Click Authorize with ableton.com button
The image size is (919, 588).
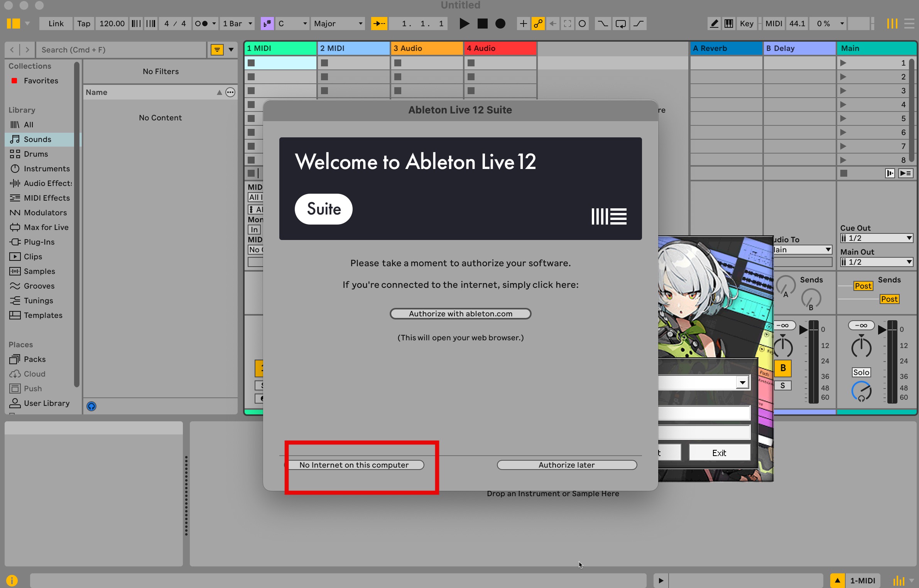[460, 314]
